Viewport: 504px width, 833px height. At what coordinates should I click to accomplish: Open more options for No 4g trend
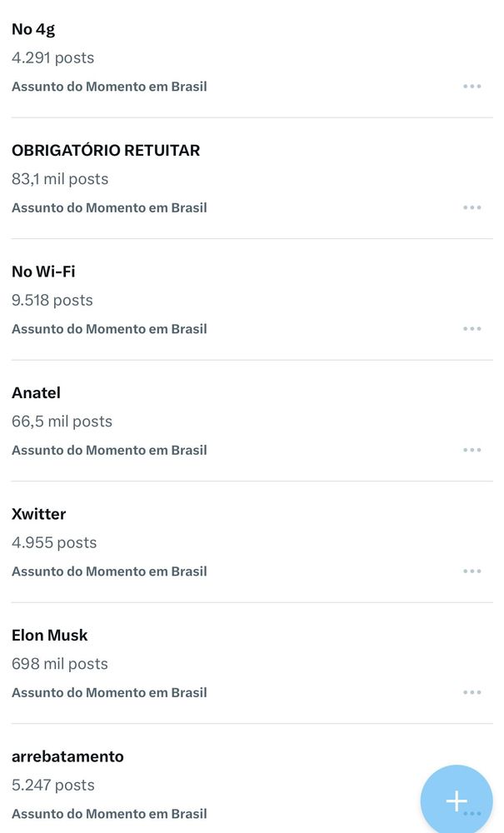472,86
